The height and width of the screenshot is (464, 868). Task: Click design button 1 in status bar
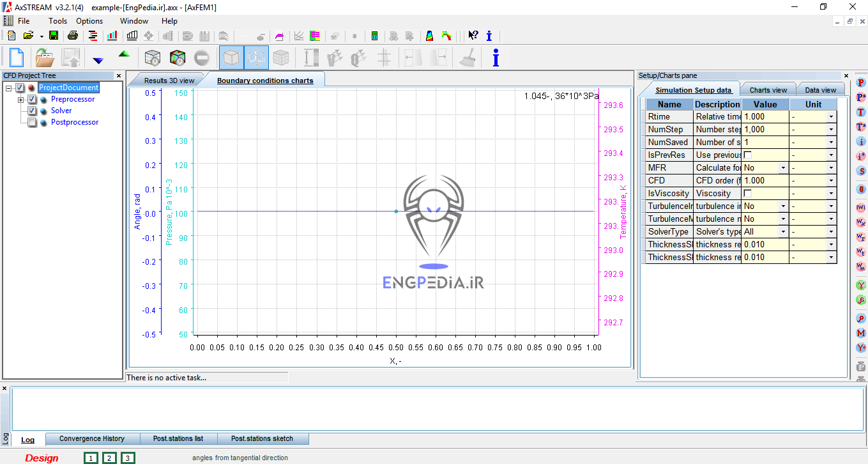pyautogui.click(x=91, y=458)
